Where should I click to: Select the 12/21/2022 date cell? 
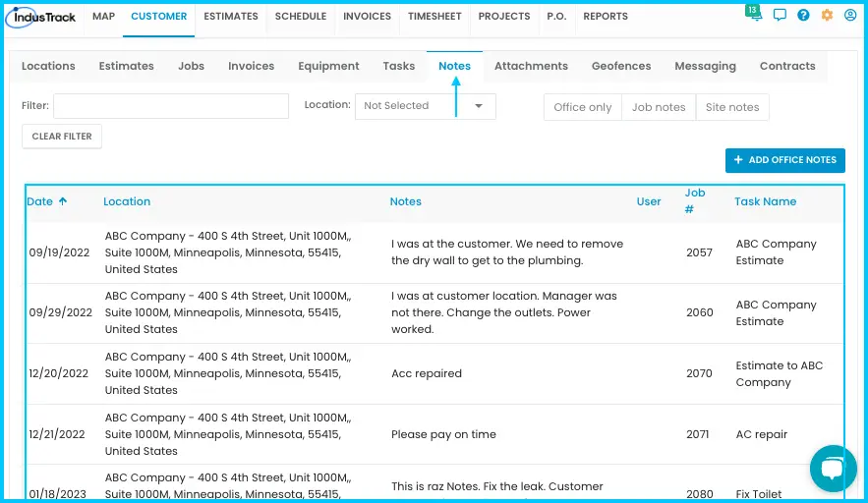pyautogui.click(x=57, y=434)
